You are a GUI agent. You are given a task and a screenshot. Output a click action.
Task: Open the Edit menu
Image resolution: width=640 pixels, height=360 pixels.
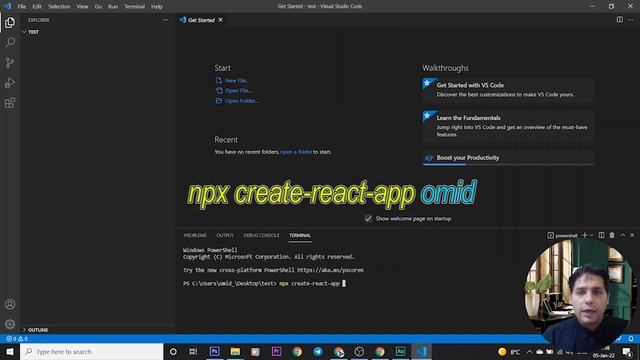[37, 7]
